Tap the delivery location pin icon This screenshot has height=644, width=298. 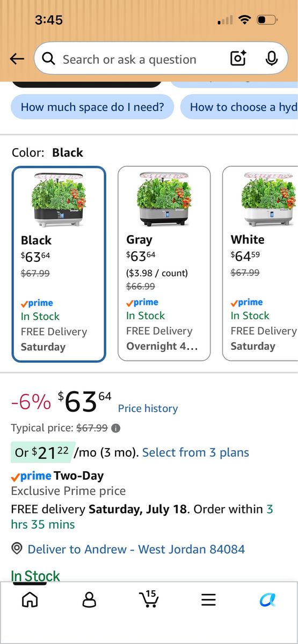click(x=17, y=548)
